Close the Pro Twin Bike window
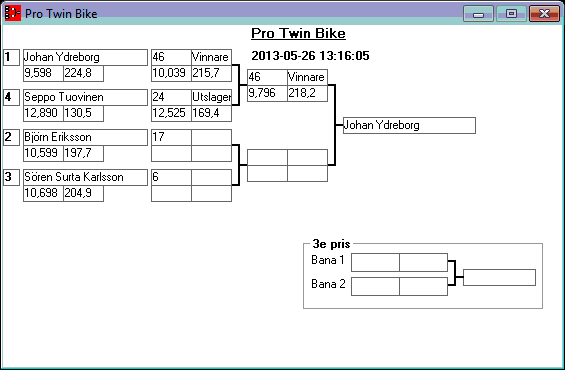565x370 pixels. point(544,14)
